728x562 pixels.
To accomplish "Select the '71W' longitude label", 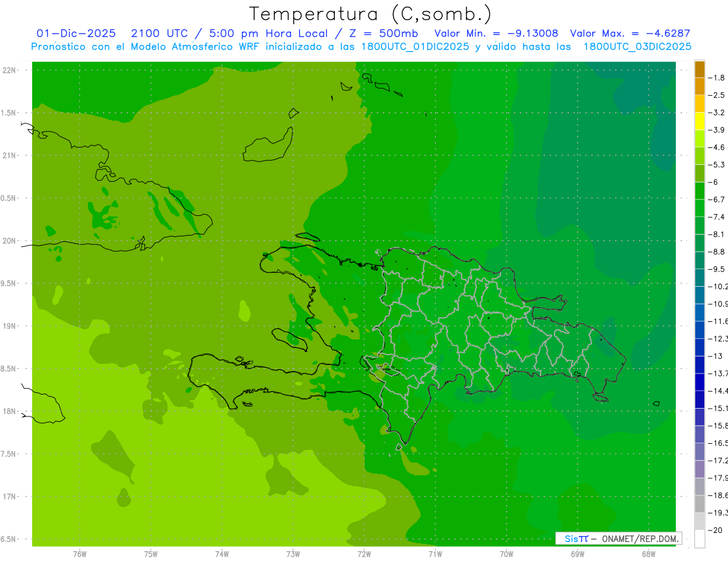I will click(435, 554).
